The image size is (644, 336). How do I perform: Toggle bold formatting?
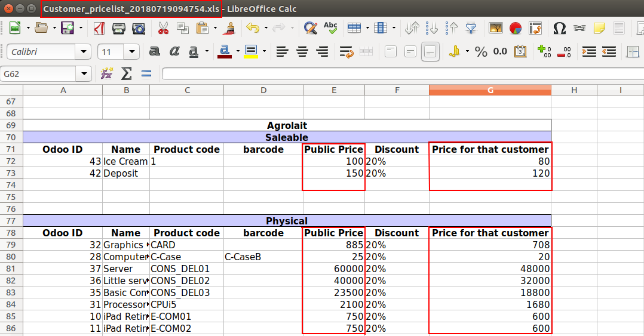[x=154, y=52]
